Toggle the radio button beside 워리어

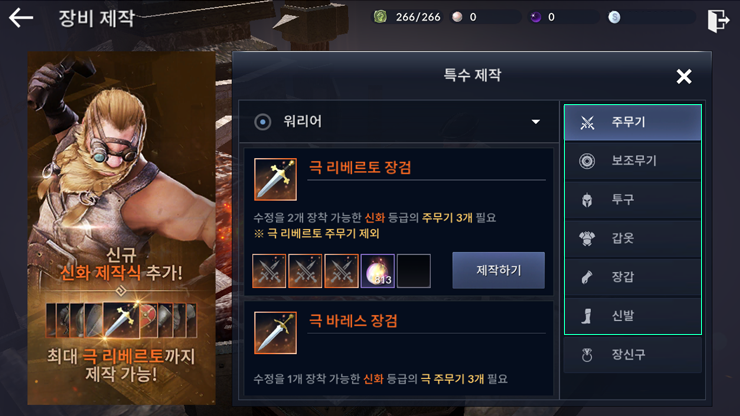point(263,122)
